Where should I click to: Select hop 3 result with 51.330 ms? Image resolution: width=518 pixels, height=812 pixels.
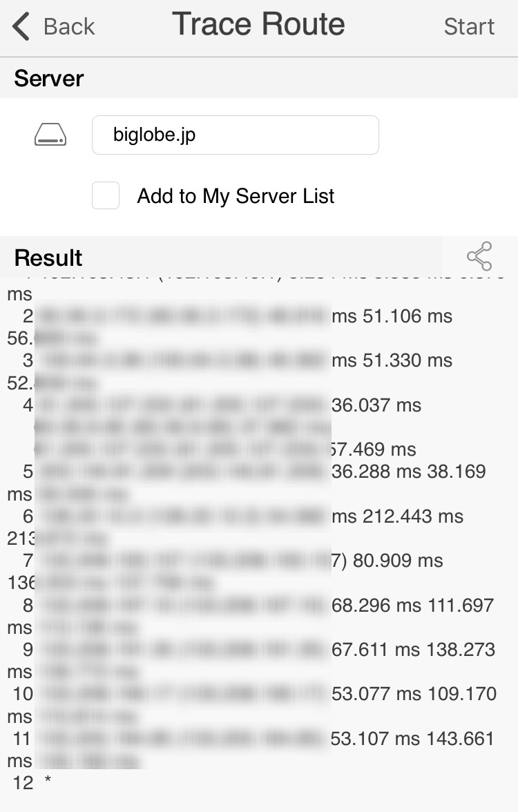click(x=392, y=361)
